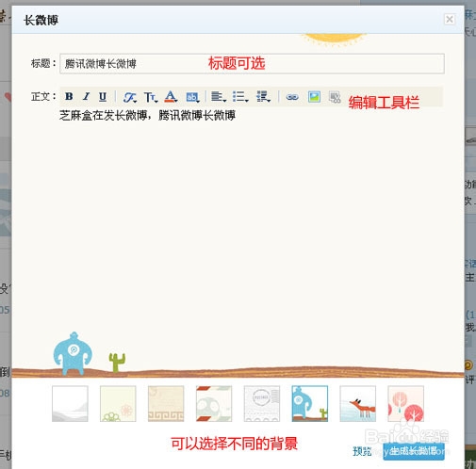Viewport: 476px width, 469px height.
Task: Select the orange fox background thumbnail
Action: click(x=358, y=404)
